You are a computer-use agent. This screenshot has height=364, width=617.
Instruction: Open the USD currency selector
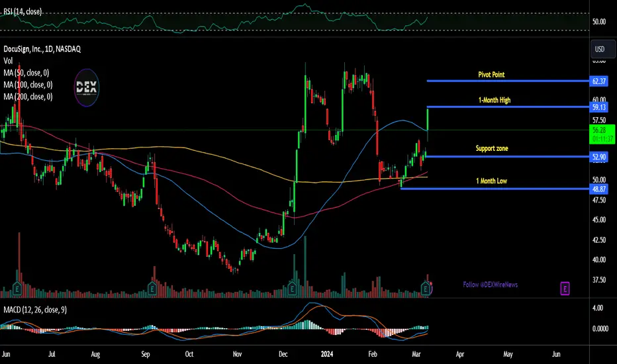pyautogui.click(x=603, y=49)
